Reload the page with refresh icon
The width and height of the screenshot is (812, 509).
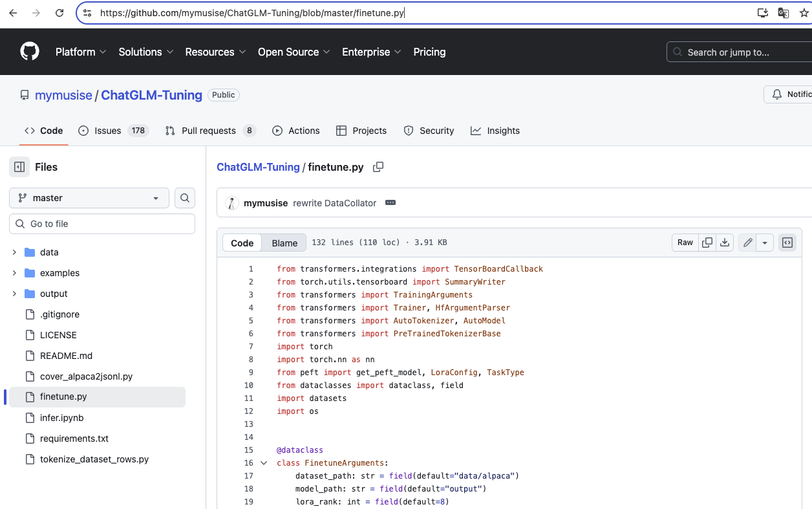(59, 13)
